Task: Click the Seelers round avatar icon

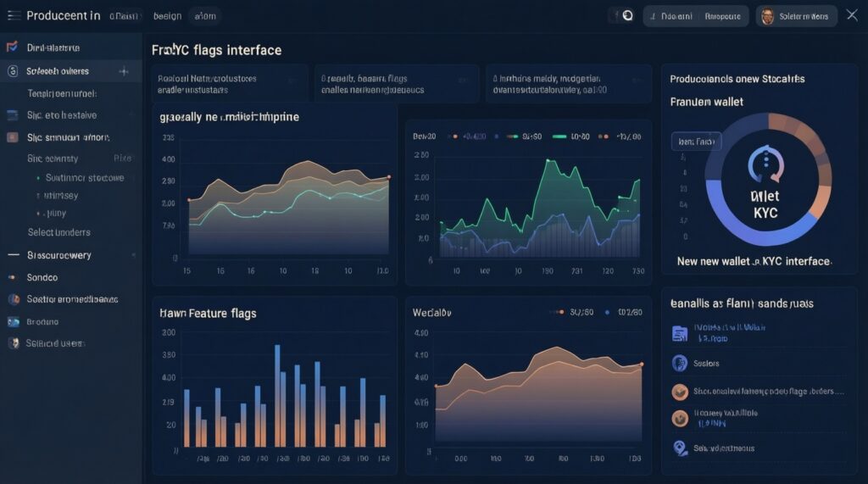Action: (x=680, y=364)
